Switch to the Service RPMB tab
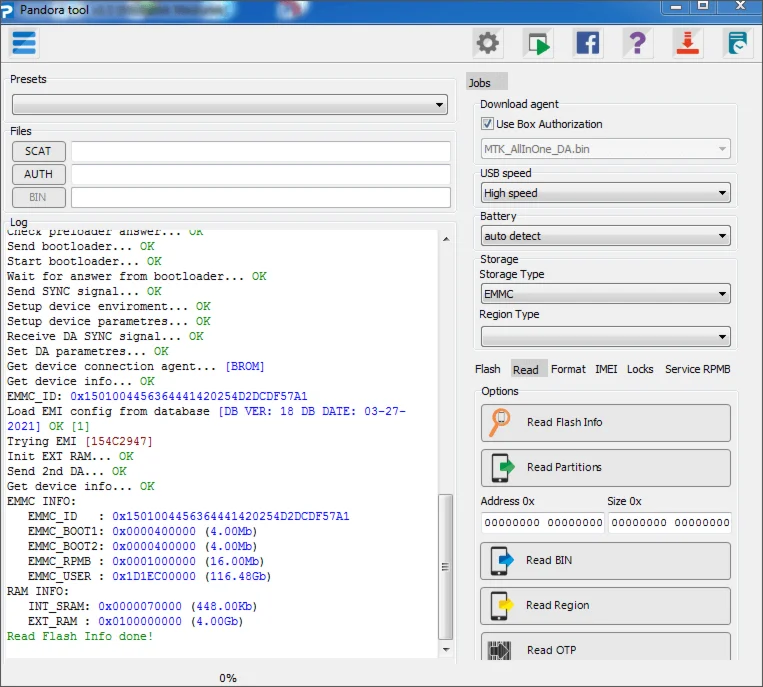763x687 pixels. (x=697, y=369)
